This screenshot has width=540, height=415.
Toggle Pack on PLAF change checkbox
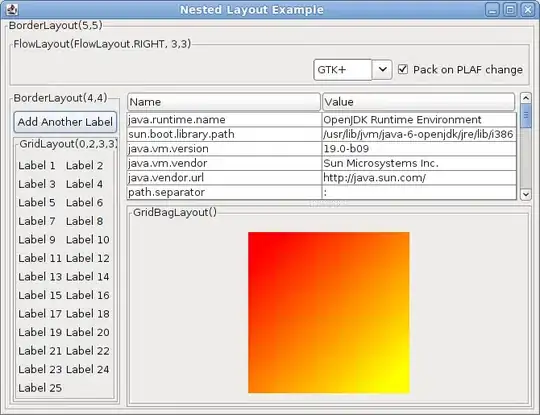point(403,70)
